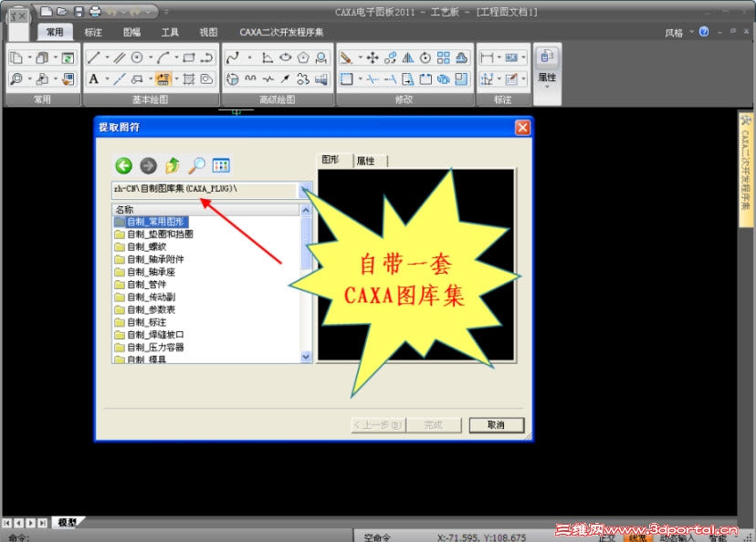Click the library path input field

[x=205, y=190]
